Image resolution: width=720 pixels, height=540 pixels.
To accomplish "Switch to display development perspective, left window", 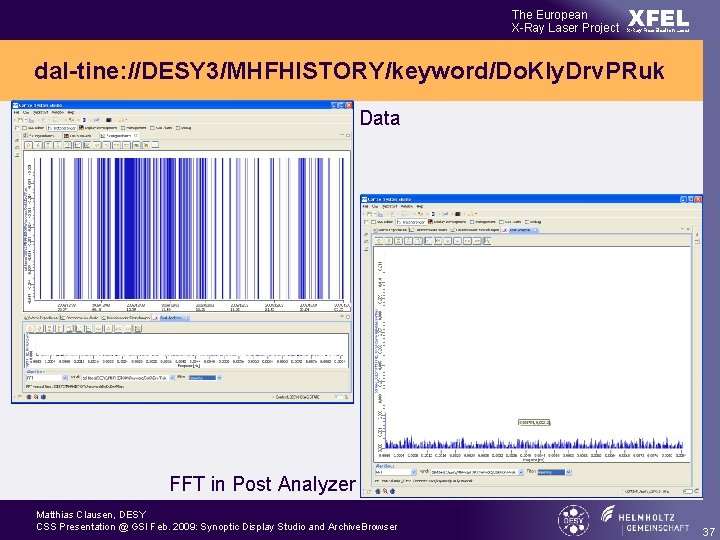I will tap(98, 128).
